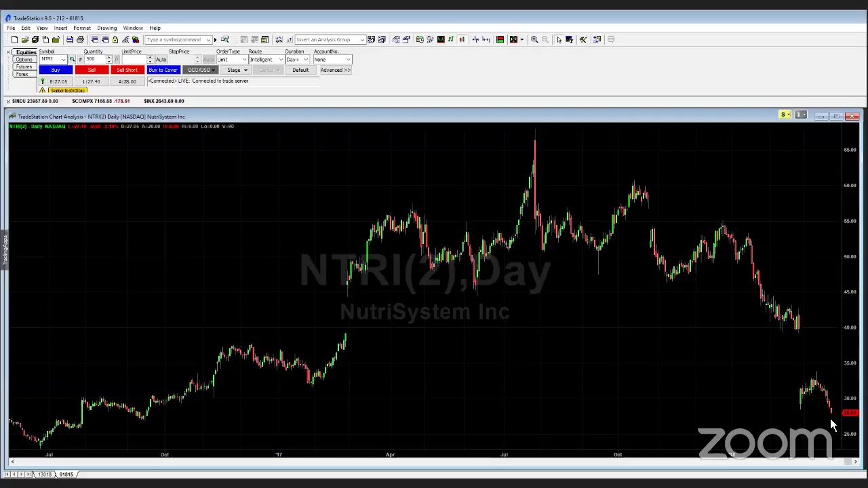
Task: Switch to the 13018 workspace tab
Action: coord(45,474)
